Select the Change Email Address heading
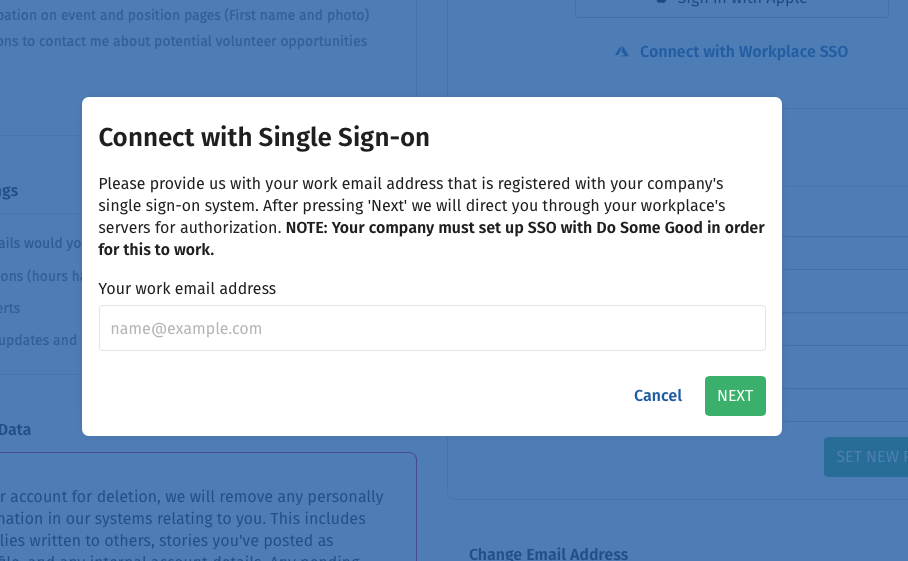The width and height of the screenshot is (908, 561). (x=548, y=554)
